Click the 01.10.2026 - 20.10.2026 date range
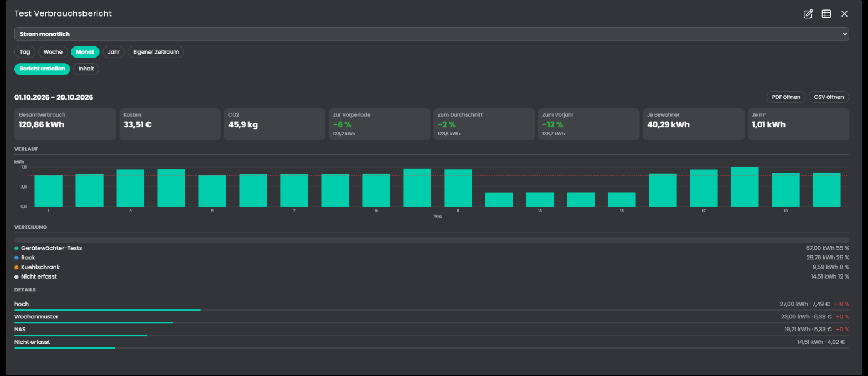The image size is (868, 376). click(x=54, y=97)
